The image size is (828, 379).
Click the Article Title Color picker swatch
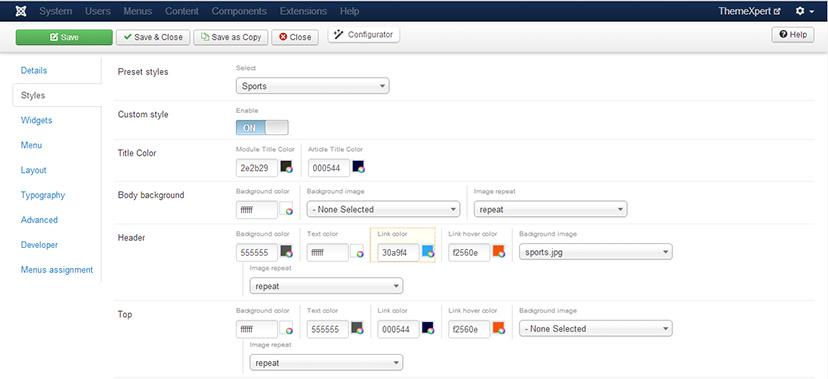tap(359, 168)
